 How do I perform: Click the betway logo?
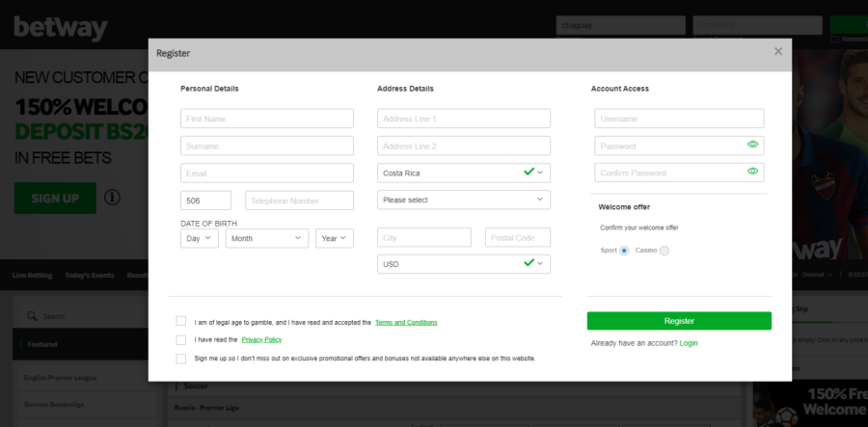point(61,28)
